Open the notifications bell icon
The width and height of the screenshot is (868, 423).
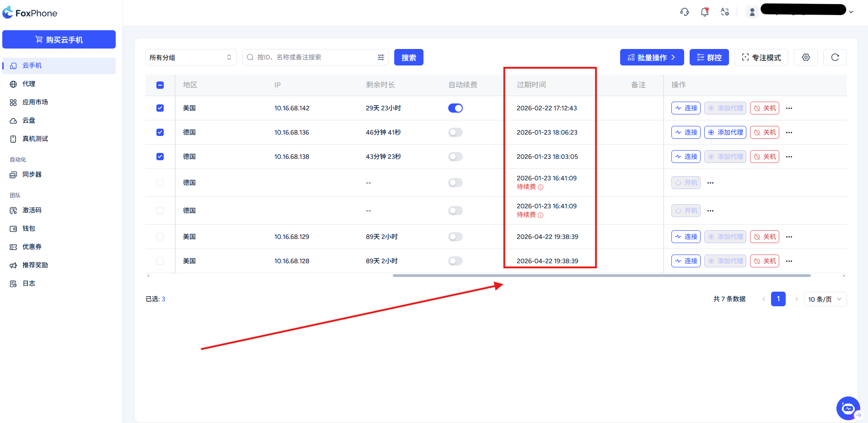click(x=704, y=12)
